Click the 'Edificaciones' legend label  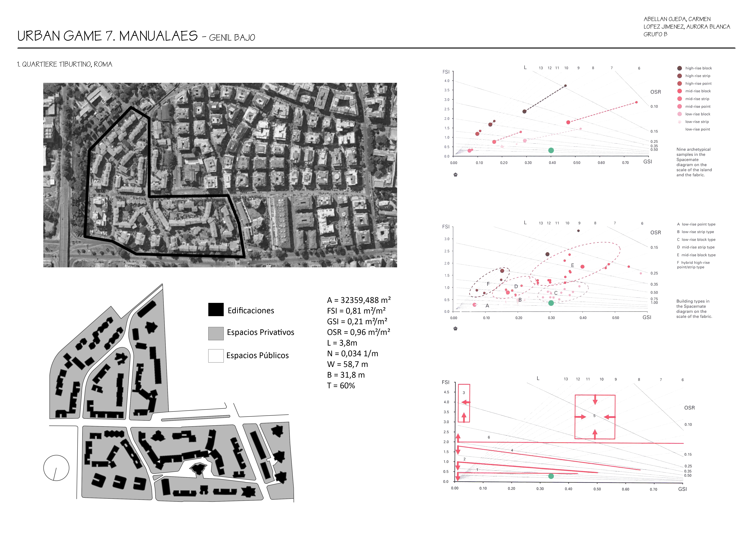tap(251, 311)
